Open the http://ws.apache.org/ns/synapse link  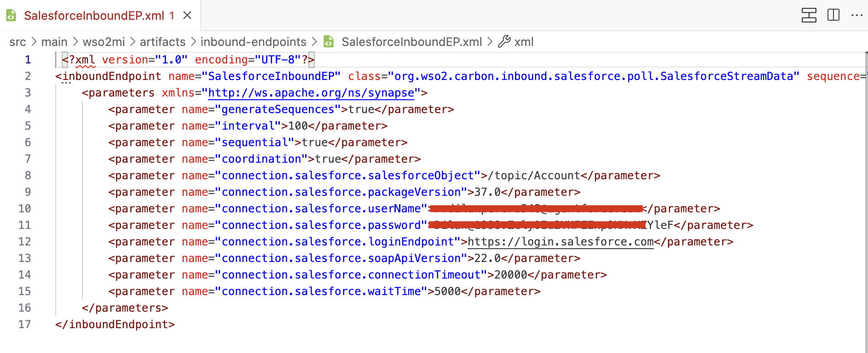coord(311,93)
